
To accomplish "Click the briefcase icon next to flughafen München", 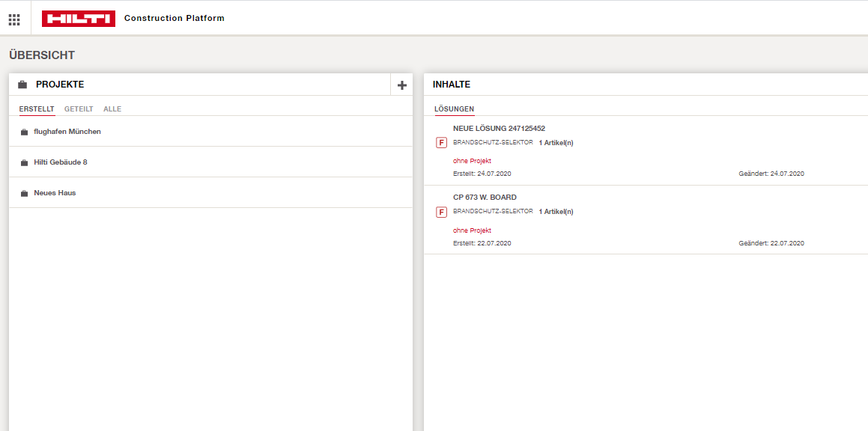I will tap(22, 131).
